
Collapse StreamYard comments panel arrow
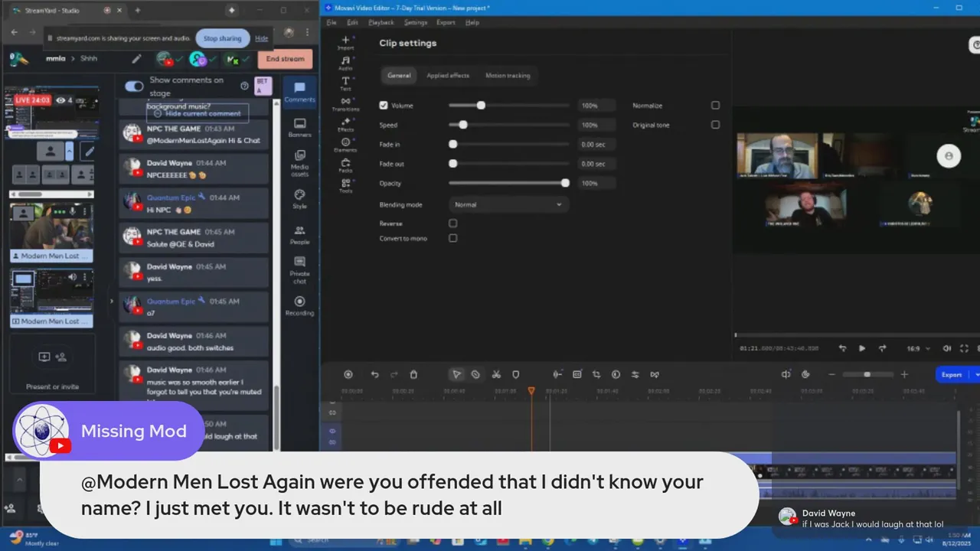[x=112, y=301]
